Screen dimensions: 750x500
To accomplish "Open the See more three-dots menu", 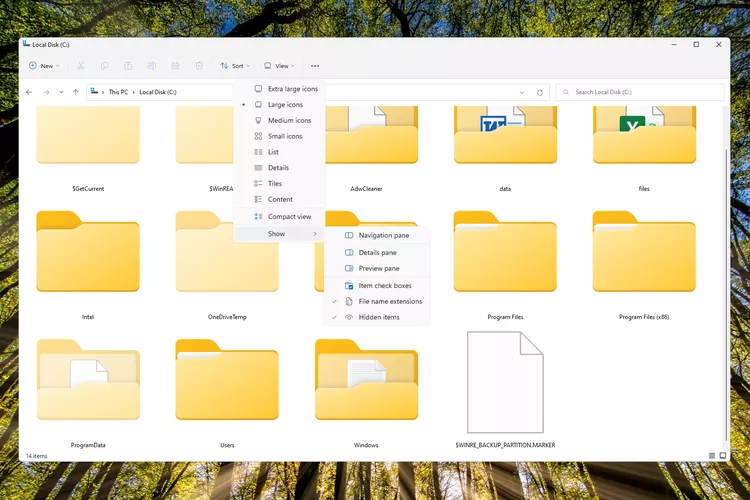I will pos(315,66).
